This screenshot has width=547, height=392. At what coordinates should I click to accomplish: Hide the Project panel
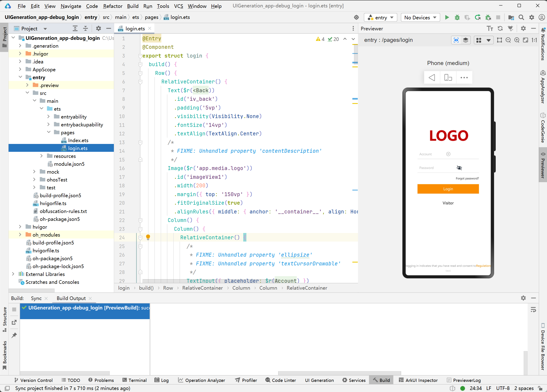click(x=108, y=28)
